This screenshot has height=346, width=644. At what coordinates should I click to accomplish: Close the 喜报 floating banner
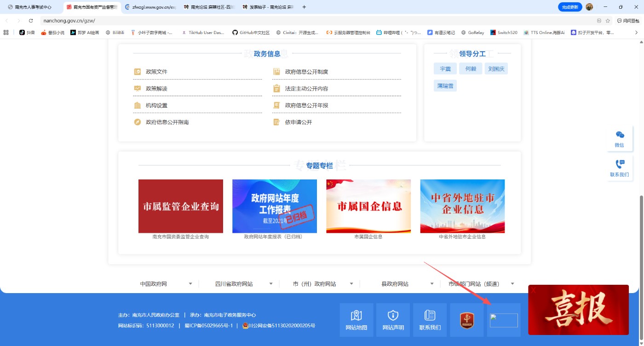click(x=534, y=290)
